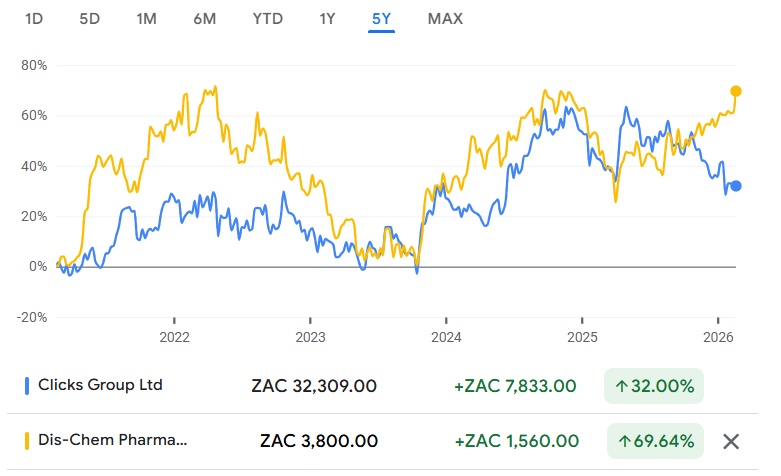
Task: Show the MAX time range
Action: pos(445,19)
